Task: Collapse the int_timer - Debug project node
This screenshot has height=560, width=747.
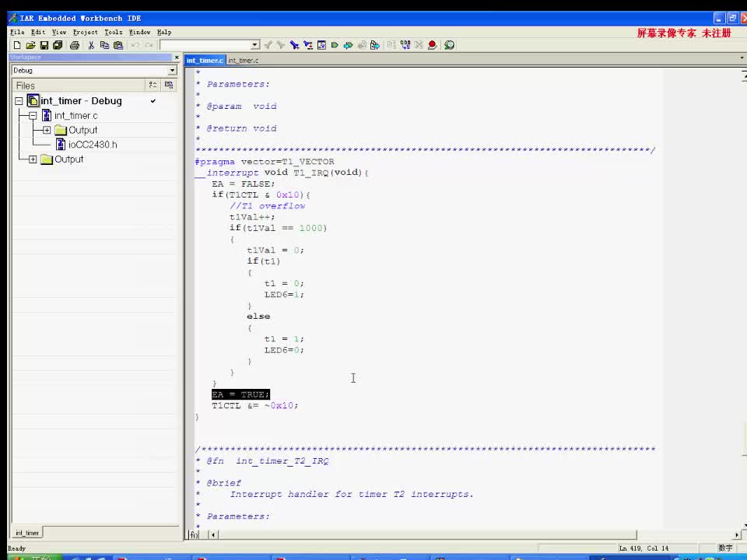Action: (19, 101)
